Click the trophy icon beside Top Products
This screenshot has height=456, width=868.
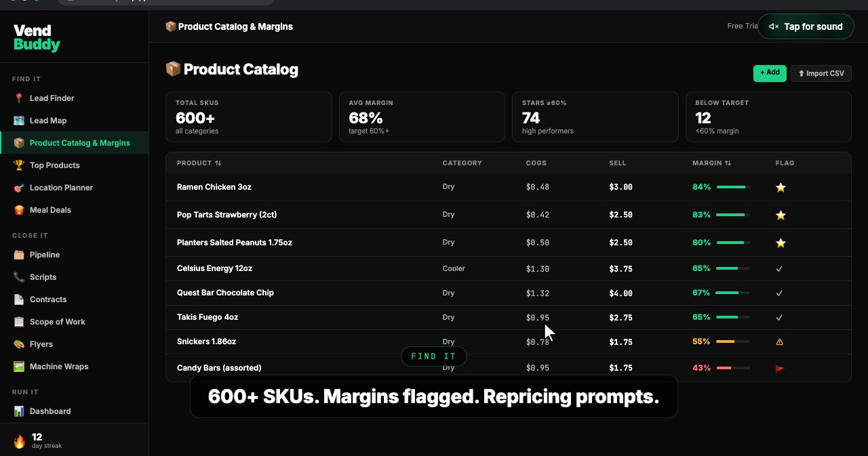click(19, 165)
